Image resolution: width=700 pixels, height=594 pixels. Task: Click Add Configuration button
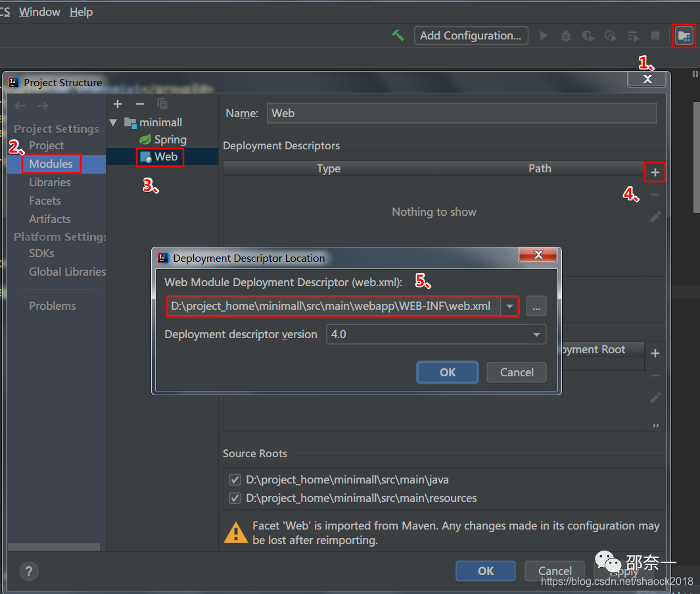471,36
